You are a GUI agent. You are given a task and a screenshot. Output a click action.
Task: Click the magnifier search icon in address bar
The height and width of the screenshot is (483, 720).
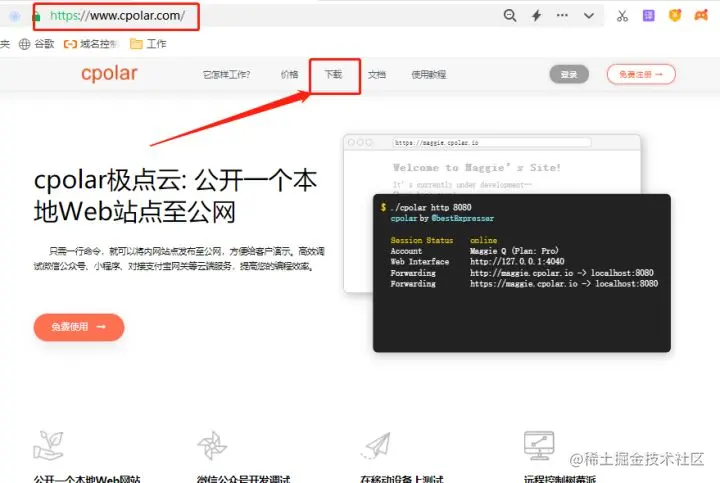[510, 16]
